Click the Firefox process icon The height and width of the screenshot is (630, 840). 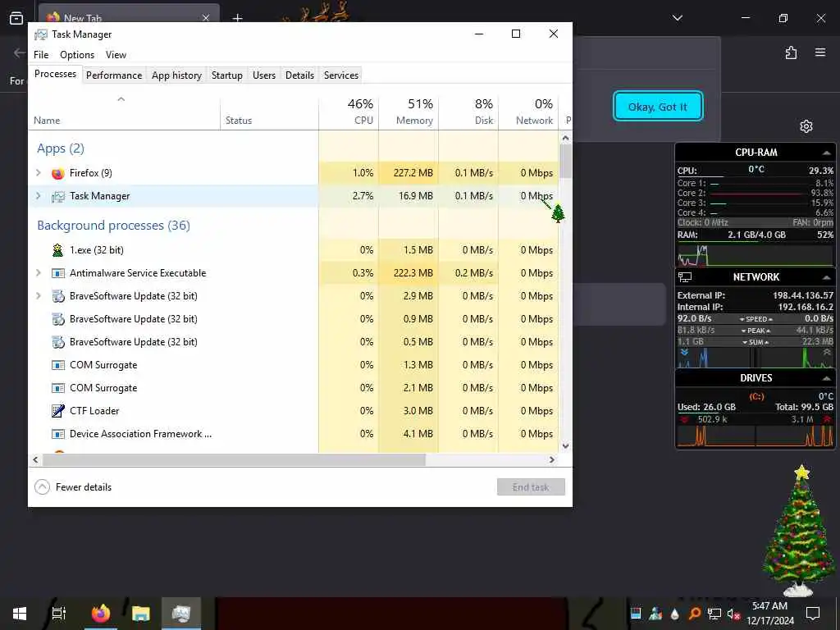pyautogui.click(x=58, y=173)
